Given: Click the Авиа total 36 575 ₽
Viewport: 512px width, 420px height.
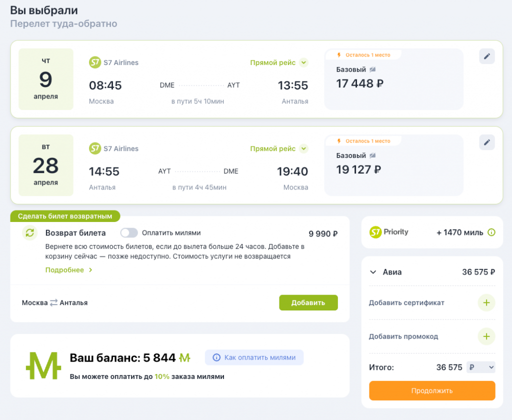Looking at the screenshot, I should pos(478,272).
